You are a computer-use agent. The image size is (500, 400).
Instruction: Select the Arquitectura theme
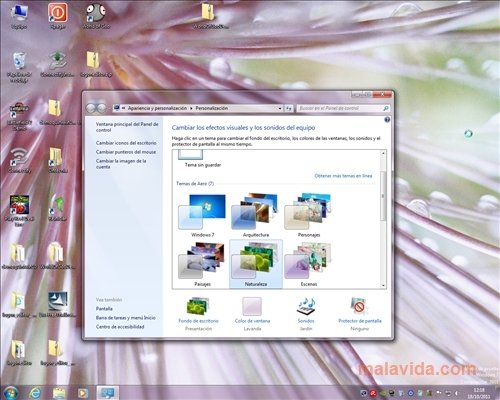coord(256,215)
